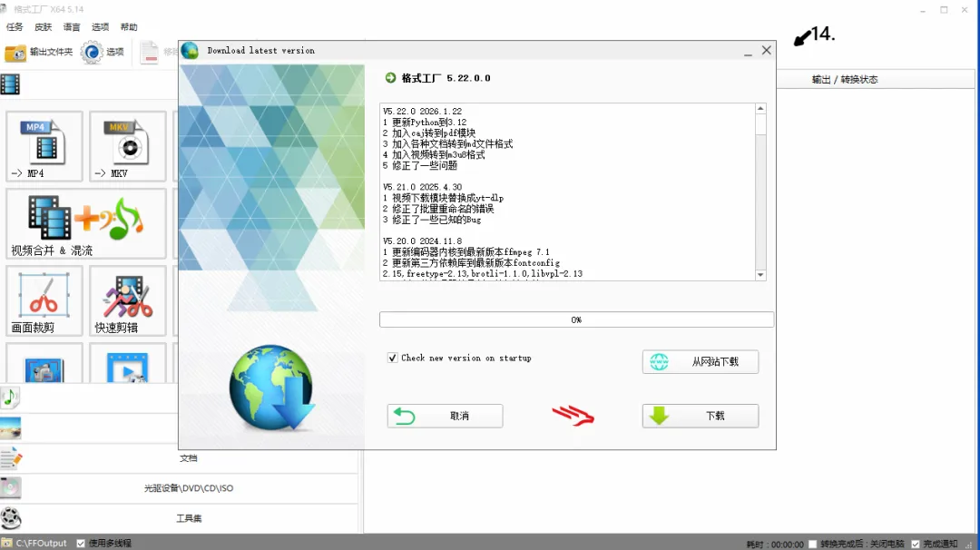Image resolution: width=980 pixels, height=550 pixels.
Task: Click the remove task toolbar icon
Action: click(x=149, y=53)
